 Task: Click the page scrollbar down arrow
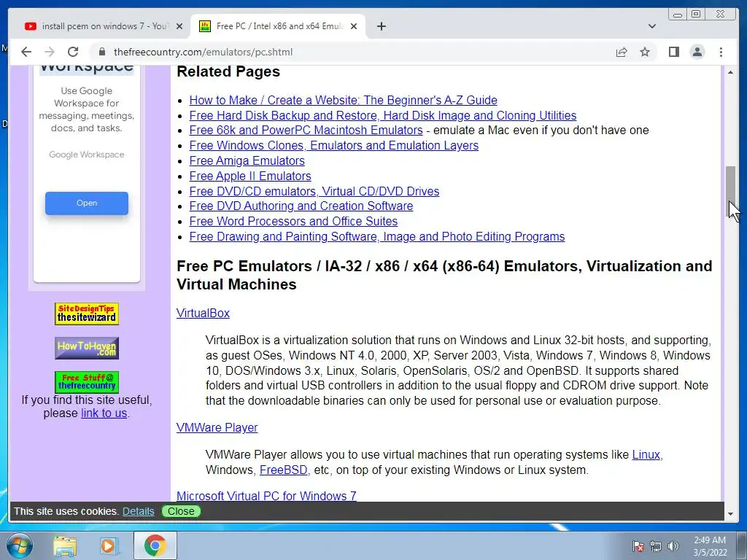(x=730, y=514)
